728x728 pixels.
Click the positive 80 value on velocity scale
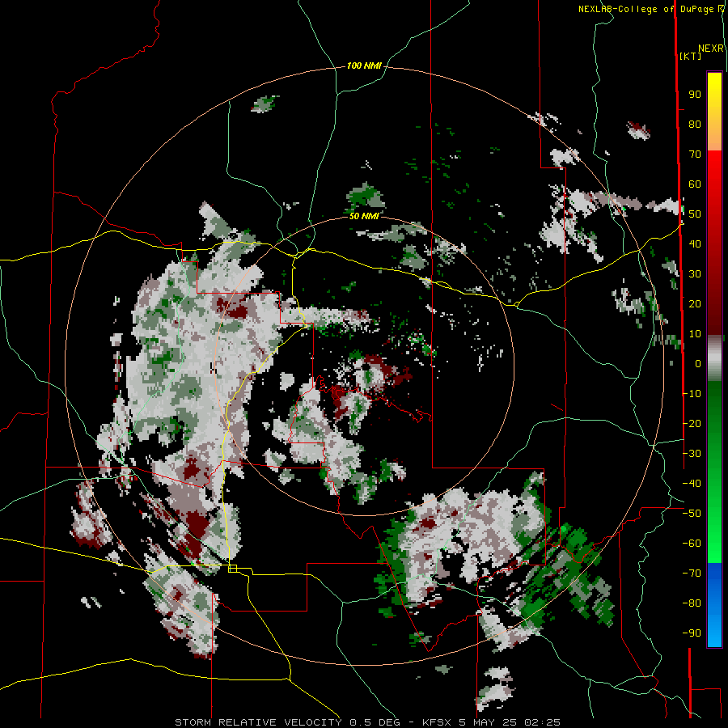(x=695, y=124)
